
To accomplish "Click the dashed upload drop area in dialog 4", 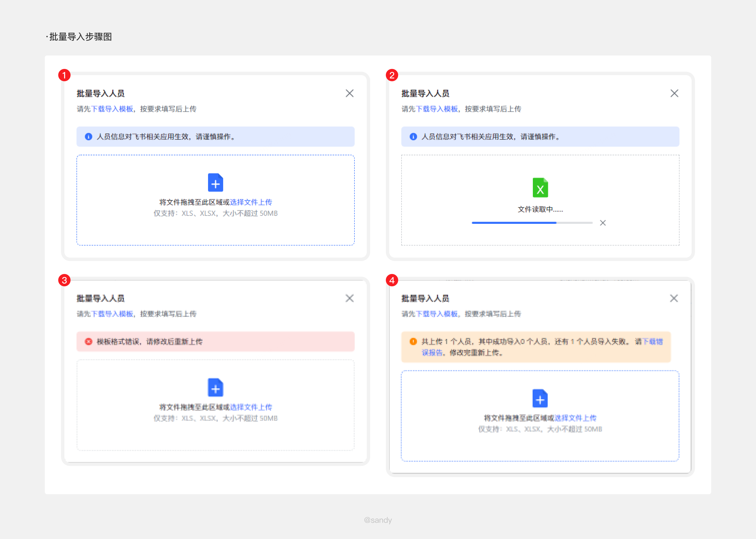I will pos(540,446).
